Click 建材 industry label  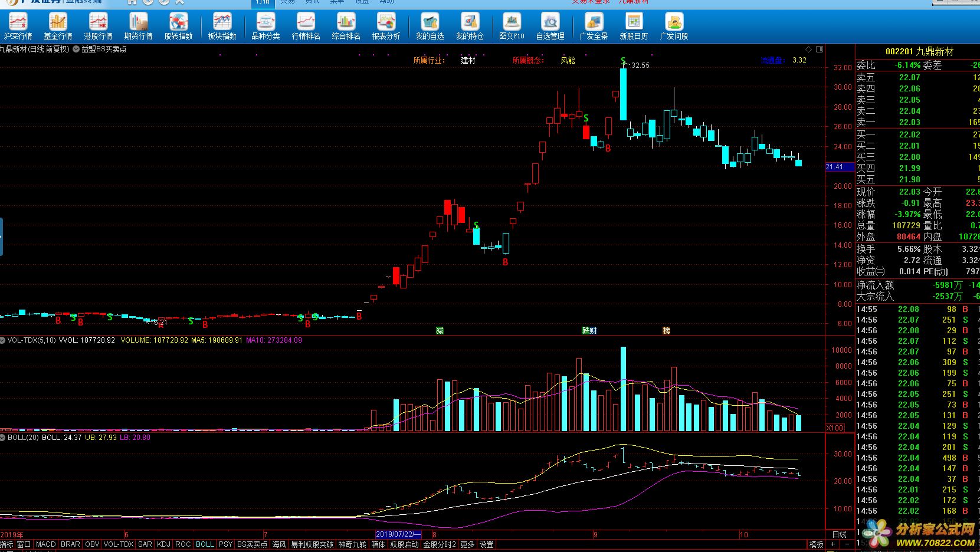pyautogui.click(x=468, y=60)
